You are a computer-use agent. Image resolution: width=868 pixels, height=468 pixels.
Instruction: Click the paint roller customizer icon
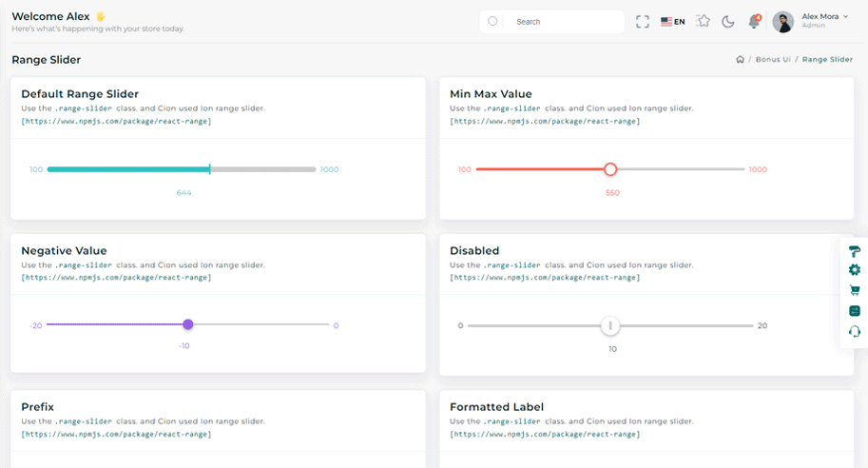(854, 251)
